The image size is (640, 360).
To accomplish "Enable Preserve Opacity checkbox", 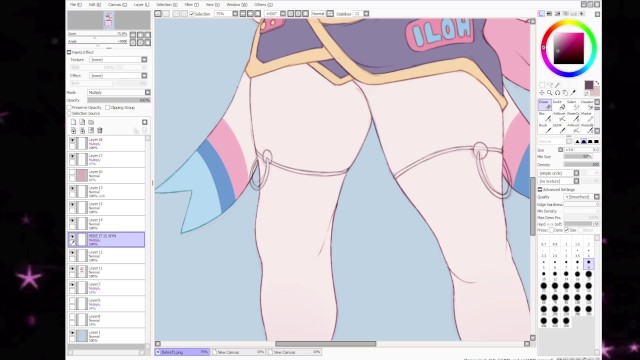I will point(69,107).
